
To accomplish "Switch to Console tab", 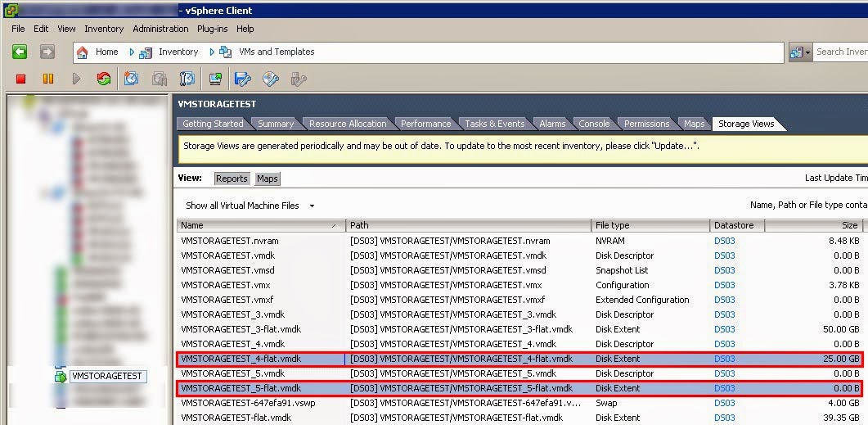I will [594, 124].
